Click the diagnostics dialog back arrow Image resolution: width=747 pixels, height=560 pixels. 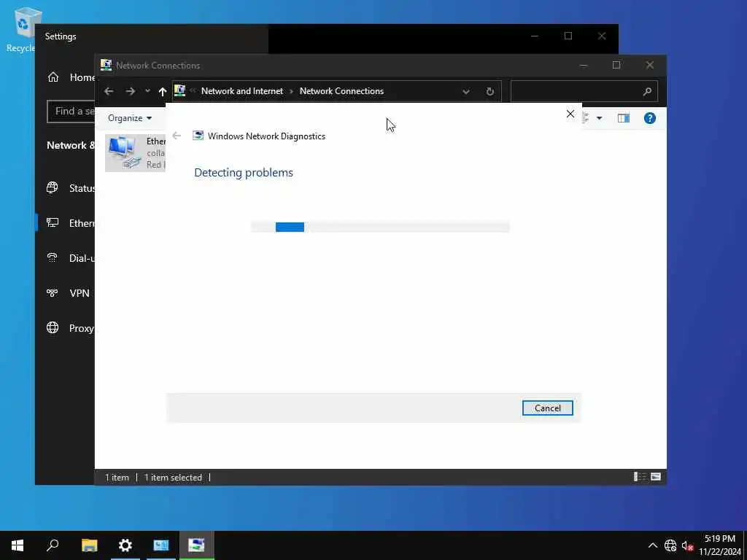pyautogui.click(x=177, y=136)
